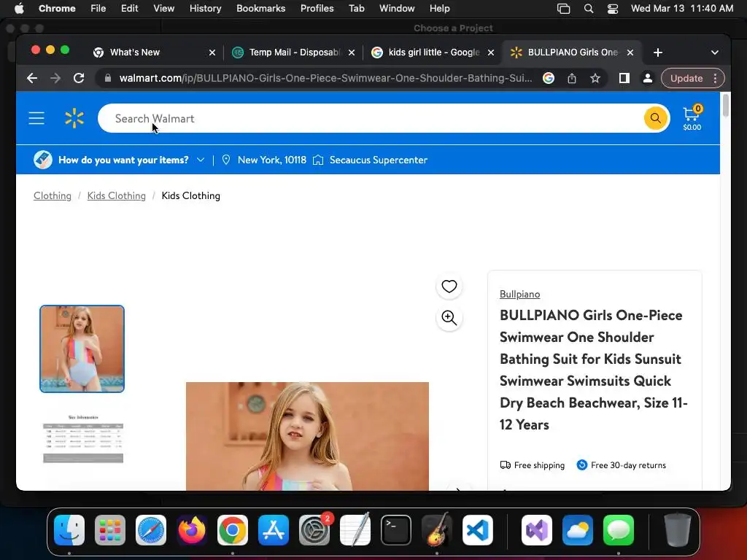Expand "How do you want your items?" dropdown
Image resolution: width=747 pixels, height=560 pixels.
click(x=201, y=160)
